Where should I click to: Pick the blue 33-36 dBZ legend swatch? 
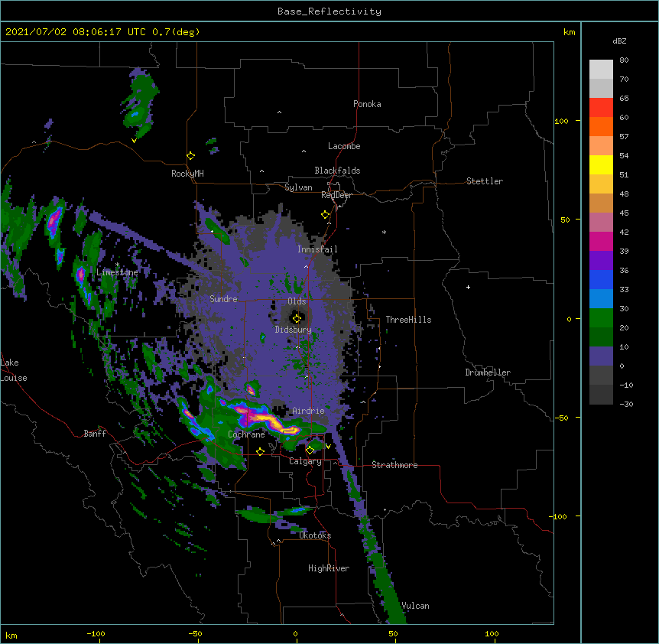[x=601, y=280]
